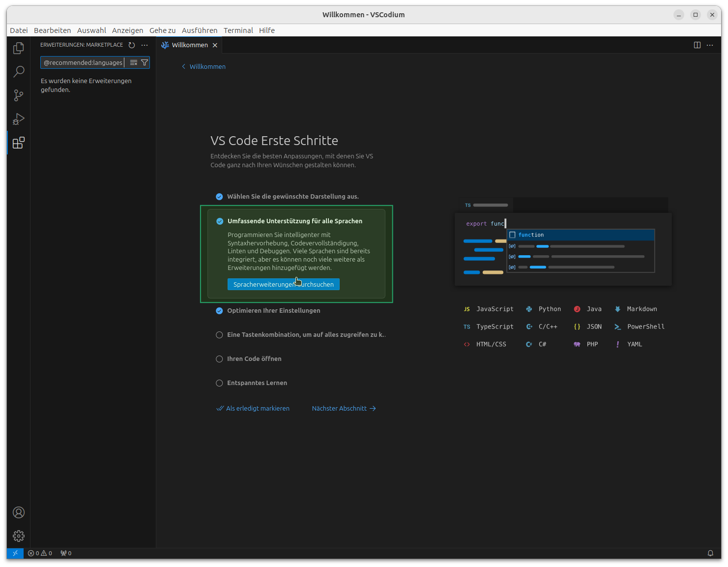Expand the 'Eine Tastenkombination' step
The image size is (728, 567).
click(x=306, y=335)
